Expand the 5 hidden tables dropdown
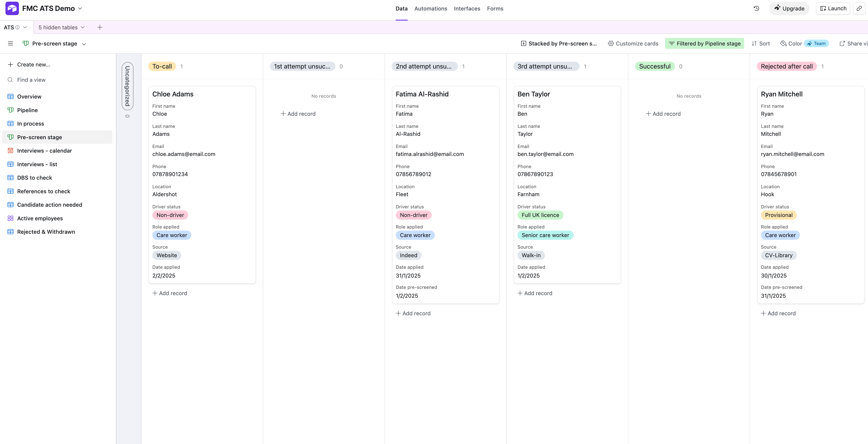Image resolution: width=868 pixels, height=444 pixels. (61, 27)
